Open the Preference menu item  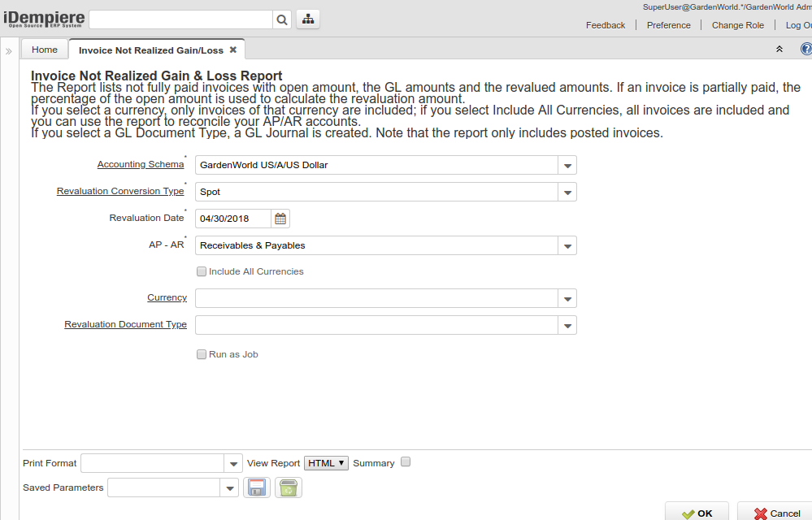tap(668, 25)
